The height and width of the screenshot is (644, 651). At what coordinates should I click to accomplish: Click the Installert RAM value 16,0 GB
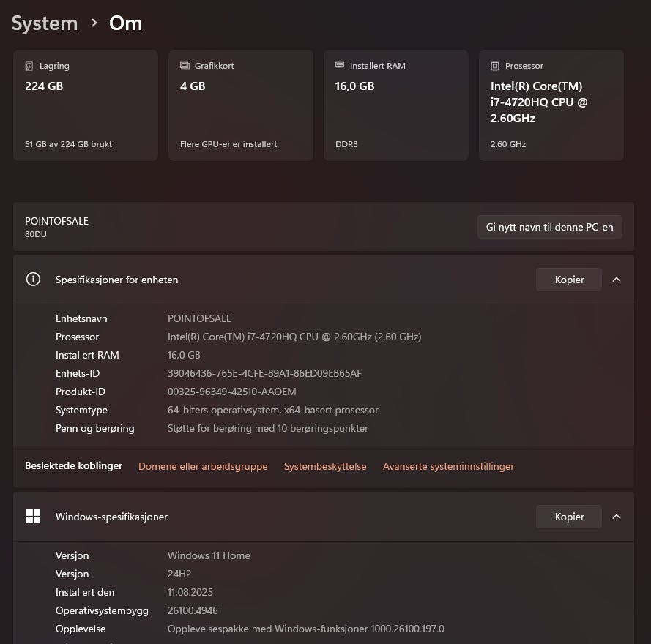(184, 355)
